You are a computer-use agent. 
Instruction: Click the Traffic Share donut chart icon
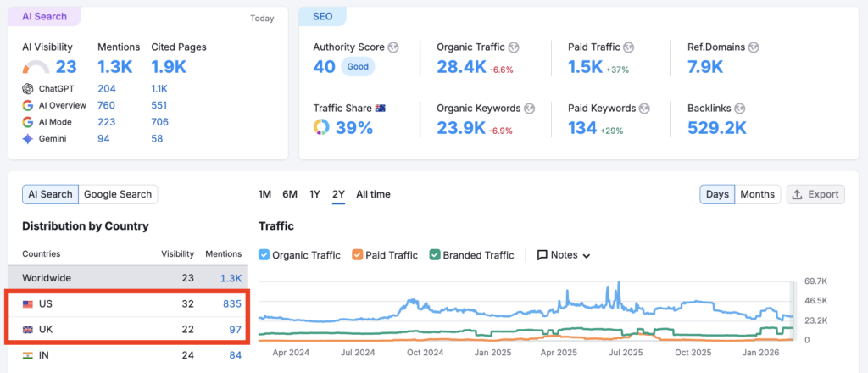(x=321, y=128)
